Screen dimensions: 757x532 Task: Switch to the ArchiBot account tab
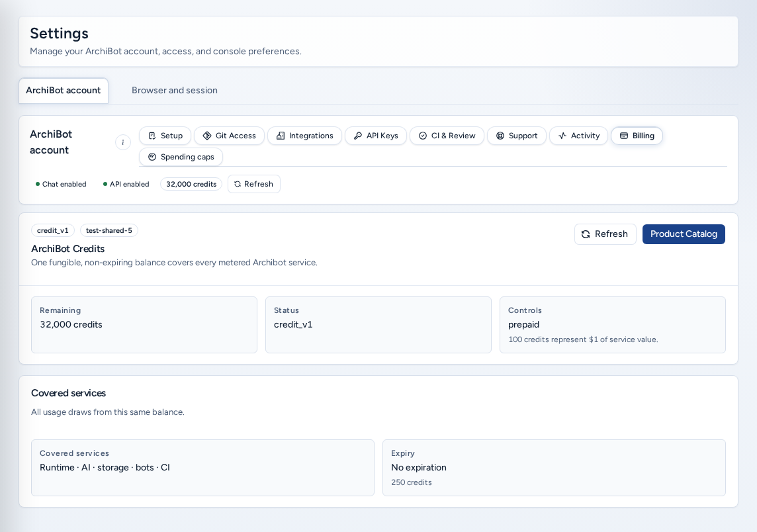pyautogui.click(x=64, y=91)
